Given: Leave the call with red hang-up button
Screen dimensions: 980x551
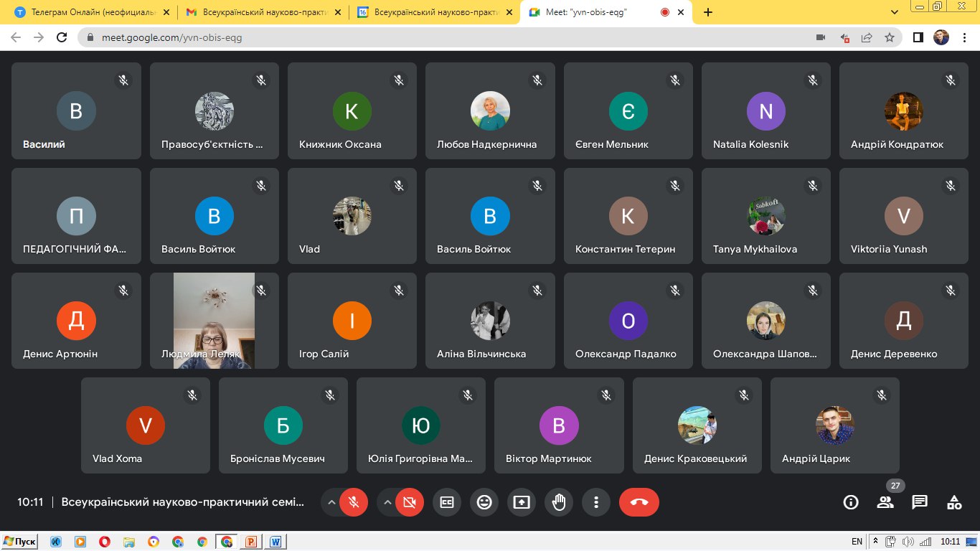Looking at the screenshot, I should click(x=639, y=502).
